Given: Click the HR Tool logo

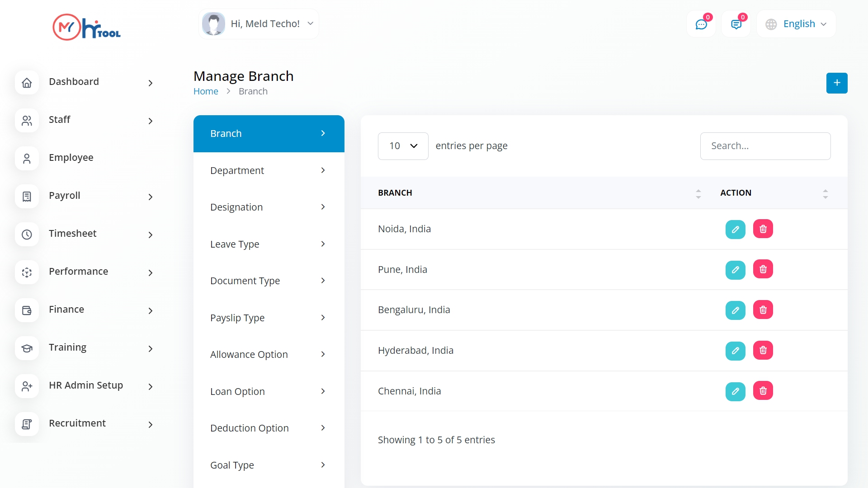Looking at the screenshot, I should pos(86,27).
